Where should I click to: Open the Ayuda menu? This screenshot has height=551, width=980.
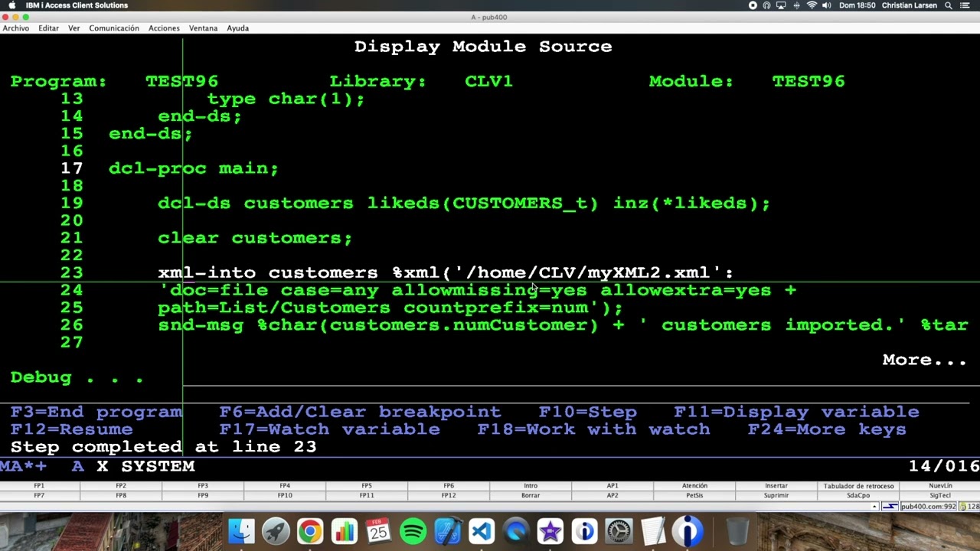click(237, 28)
